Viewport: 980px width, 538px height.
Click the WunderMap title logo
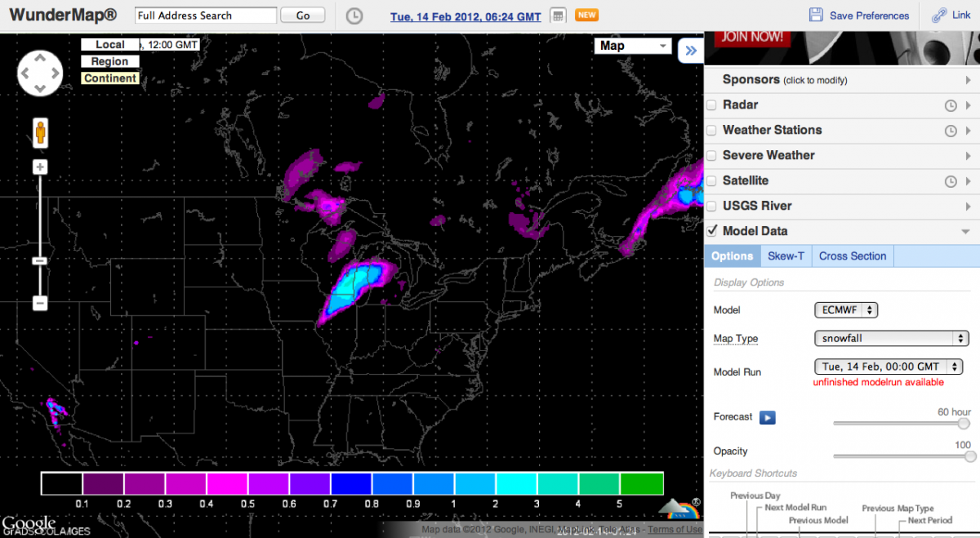(63, 16)
